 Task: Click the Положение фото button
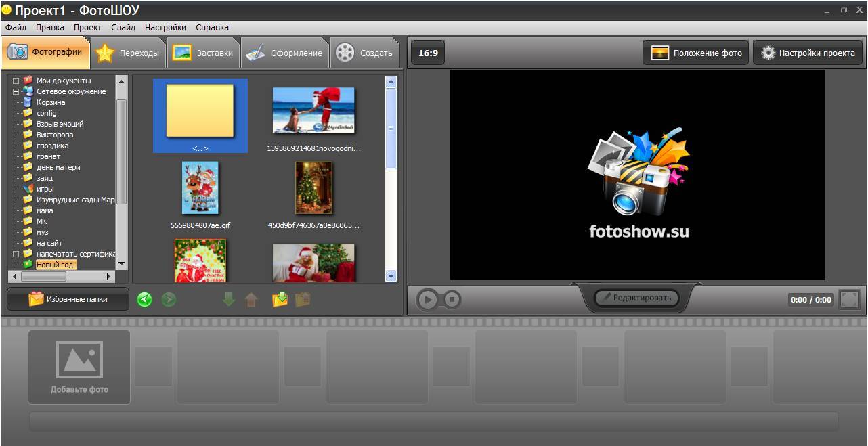pyautogui.click(x=696, y=53)
